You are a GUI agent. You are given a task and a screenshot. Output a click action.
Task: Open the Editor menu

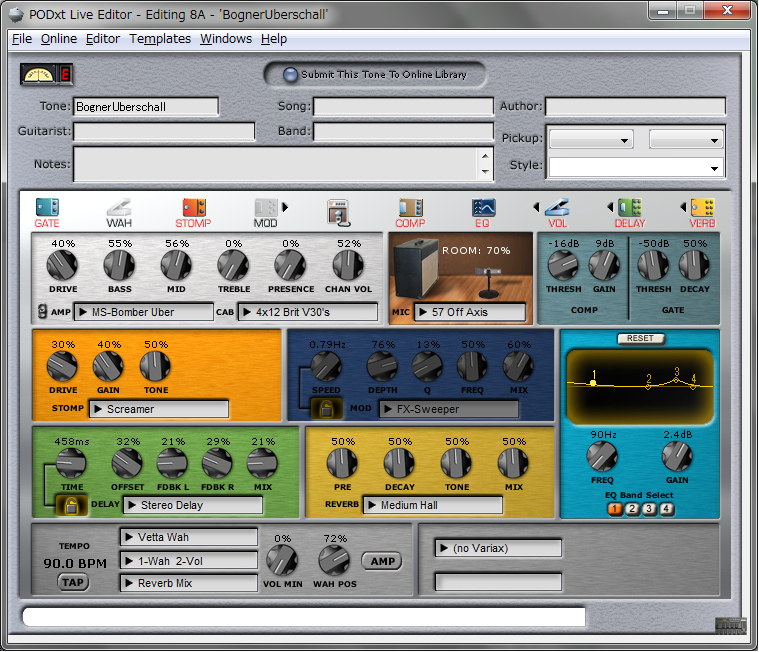[x=103, y=39]
